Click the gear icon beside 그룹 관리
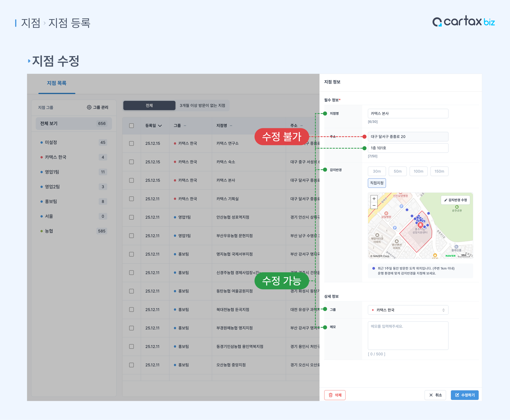The image size is (510, 420). tap(89, 107)
